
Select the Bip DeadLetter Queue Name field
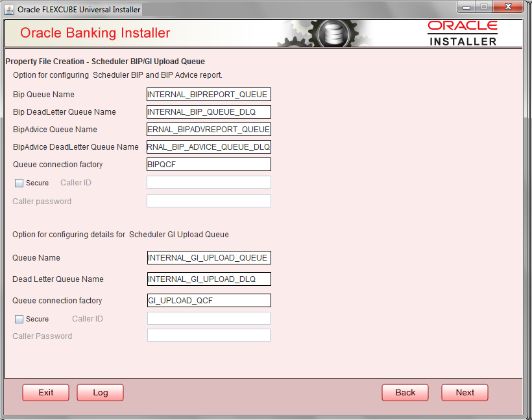208,111
